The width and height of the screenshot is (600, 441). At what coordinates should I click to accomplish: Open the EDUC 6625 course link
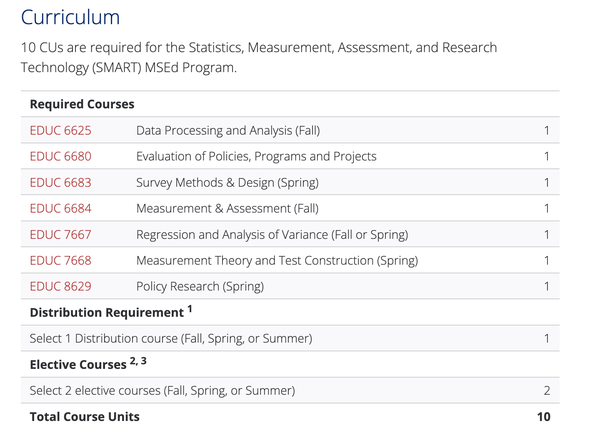point(60,131)
